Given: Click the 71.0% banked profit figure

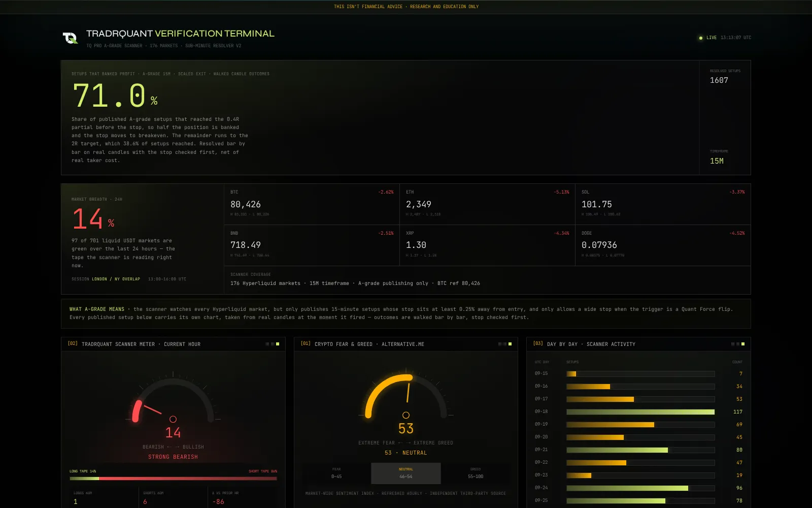Looking at the screenshot, I should 115,96.
